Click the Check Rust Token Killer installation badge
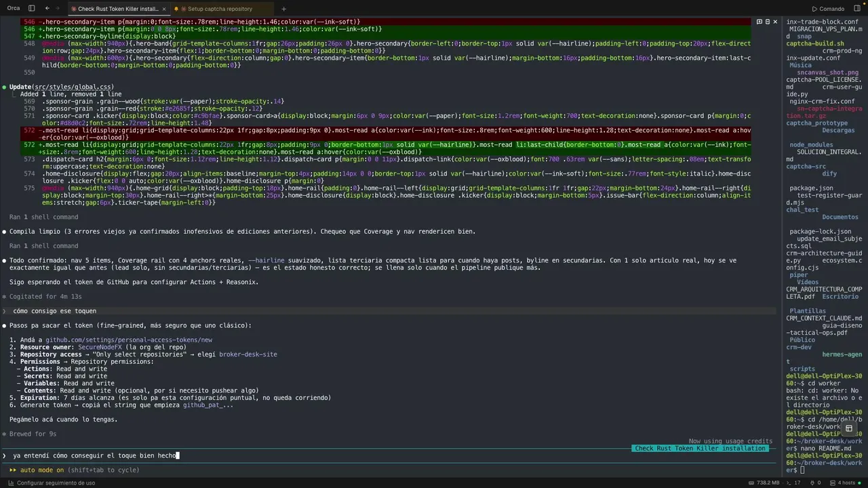This screenshot has width=868, height=488. point(700,449)
